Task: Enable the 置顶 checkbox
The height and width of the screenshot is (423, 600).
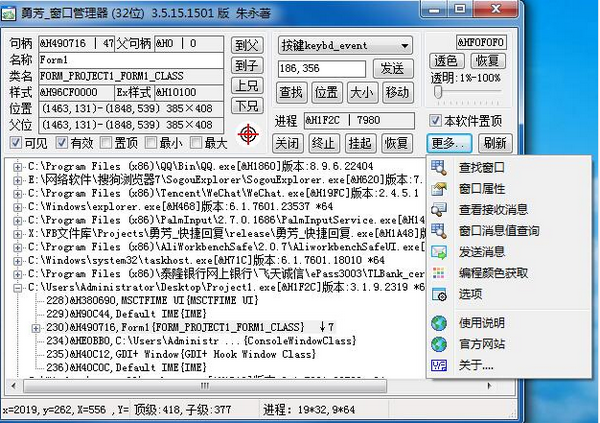Action: click(x=106, y=143)
